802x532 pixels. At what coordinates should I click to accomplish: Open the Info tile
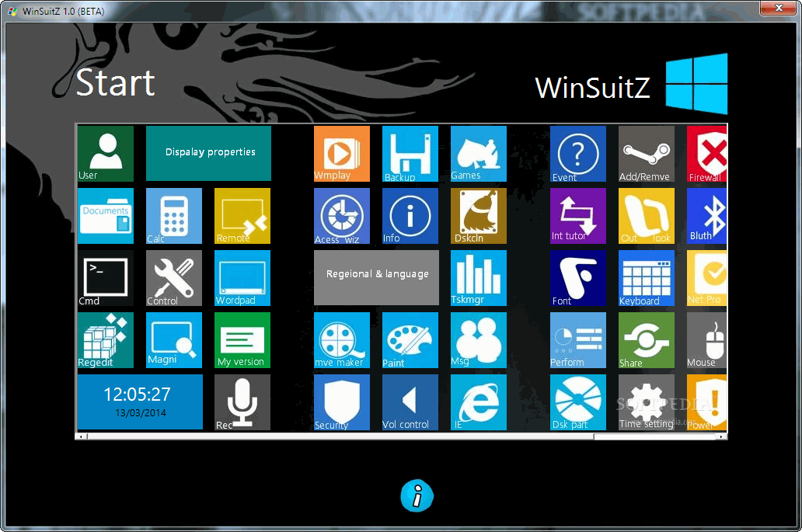click(x=410, y=216)
